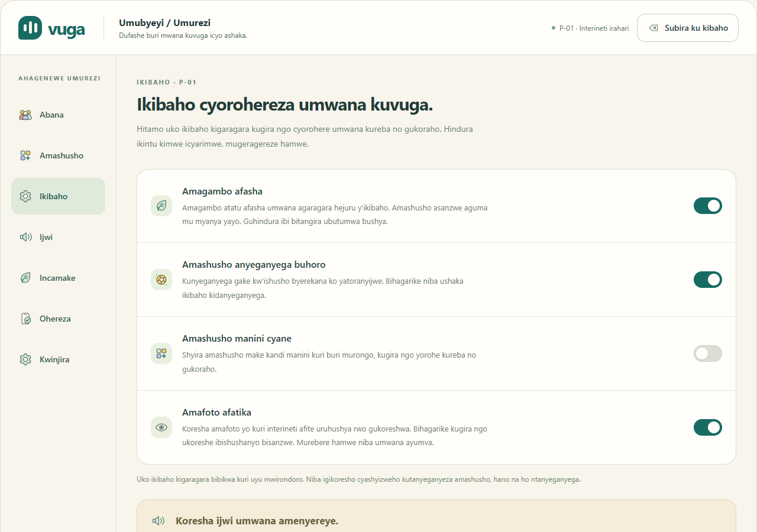
Task: Enable the Amashusho manini cyane toggle
Action: tap(708, 353)
